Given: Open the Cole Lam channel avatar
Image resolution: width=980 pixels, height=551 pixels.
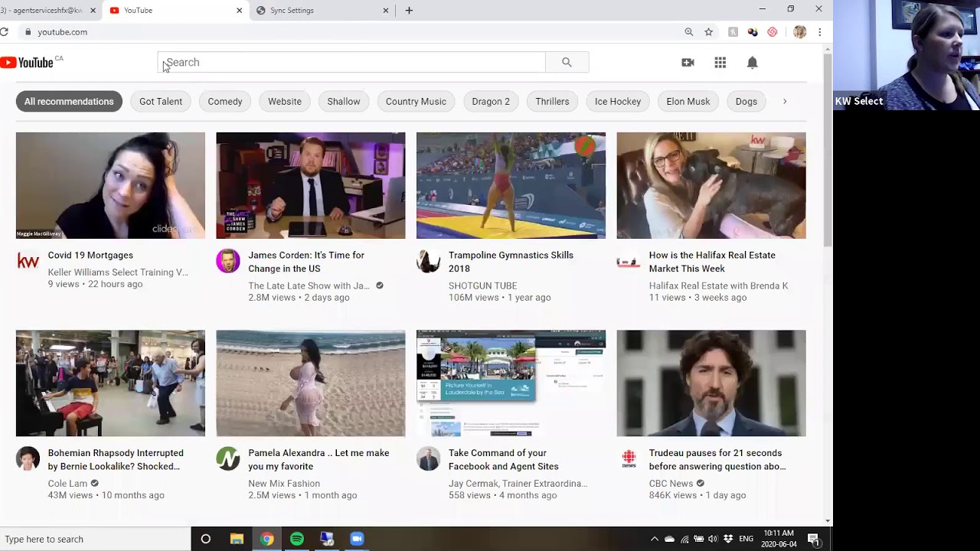Looking at the screenshot, I should [28, 459].
